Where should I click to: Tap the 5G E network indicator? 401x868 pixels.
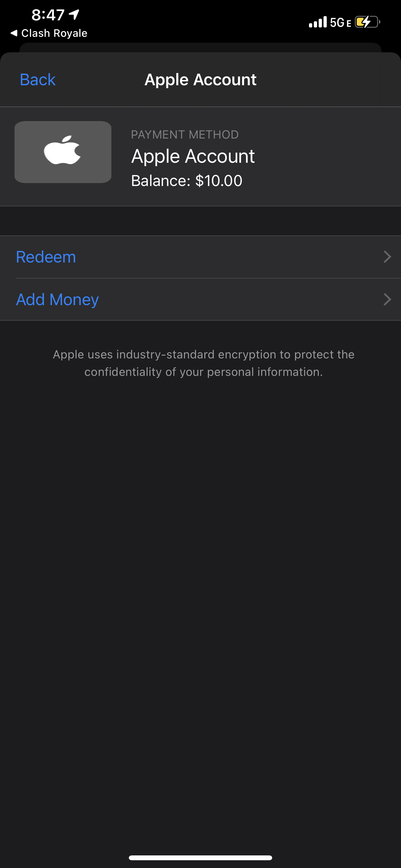(340, 23)
